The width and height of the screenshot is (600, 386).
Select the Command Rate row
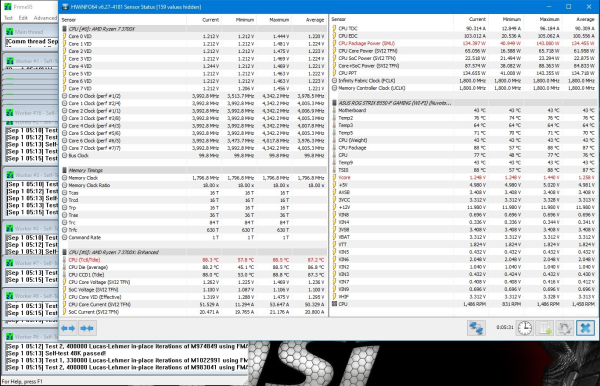(194, 238)
